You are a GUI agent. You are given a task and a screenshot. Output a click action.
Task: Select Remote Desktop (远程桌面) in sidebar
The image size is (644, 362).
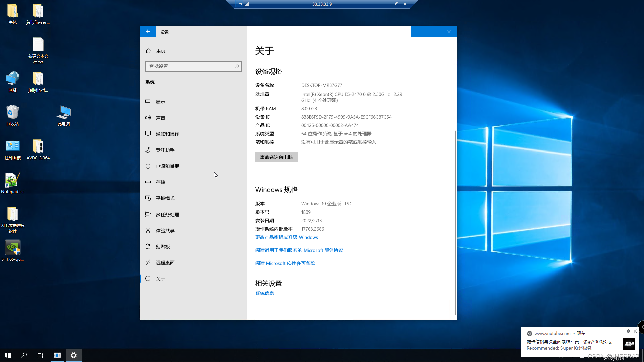165,263
